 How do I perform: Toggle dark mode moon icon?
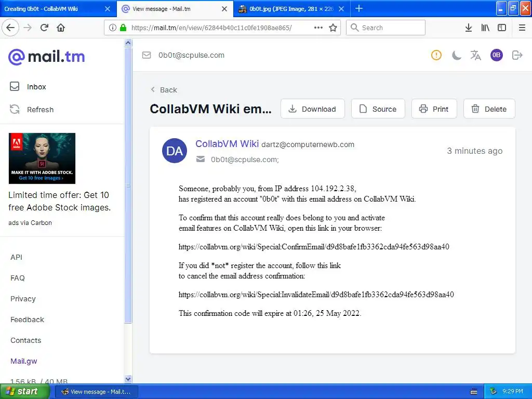point(456,55)
